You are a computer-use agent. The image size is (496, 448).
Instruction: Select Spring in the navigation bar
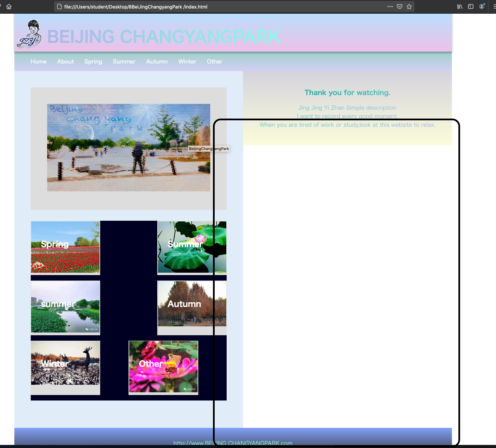(x=93, y=62)
